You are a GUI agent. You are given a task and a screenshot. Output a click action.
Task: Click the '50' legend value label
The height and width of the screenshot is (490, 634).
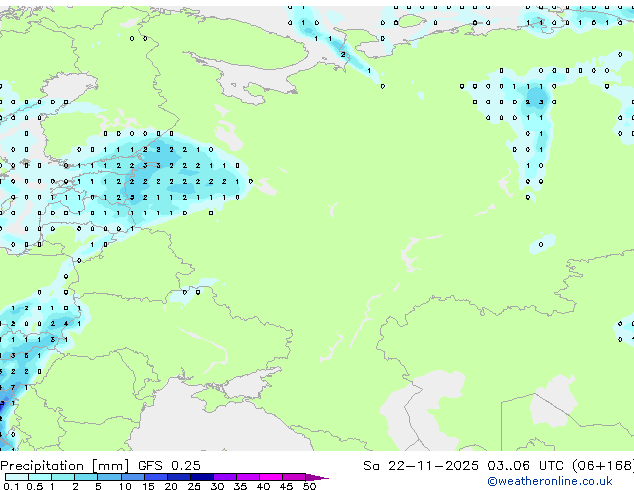(310, 486)
